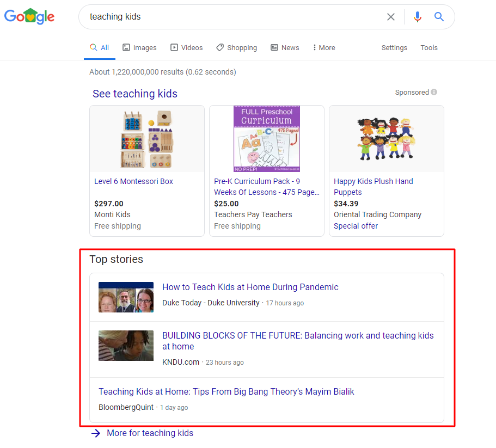Screen dimensions: 496x448
Task: Open More for teaching kids link
Action: coord(150,433)
